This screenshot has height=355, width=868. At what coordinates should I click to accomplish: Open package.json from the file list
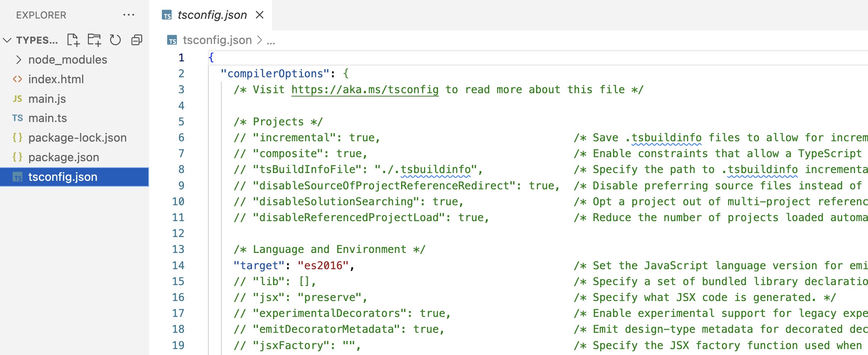[x=64, y=157]
